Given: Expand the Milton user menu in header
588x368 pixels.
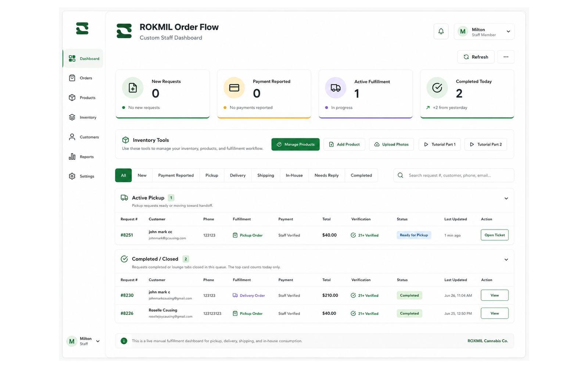Looking at the screenshot, I should [508, 32].
